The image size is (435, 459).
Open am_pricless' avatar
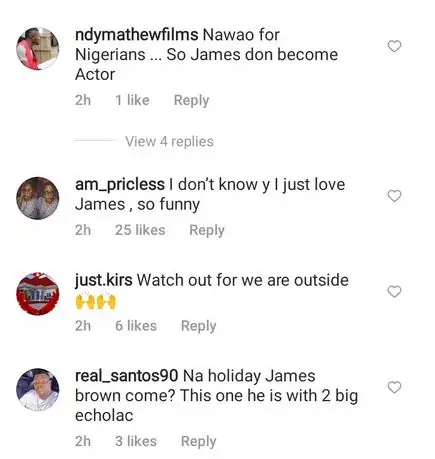38,198
